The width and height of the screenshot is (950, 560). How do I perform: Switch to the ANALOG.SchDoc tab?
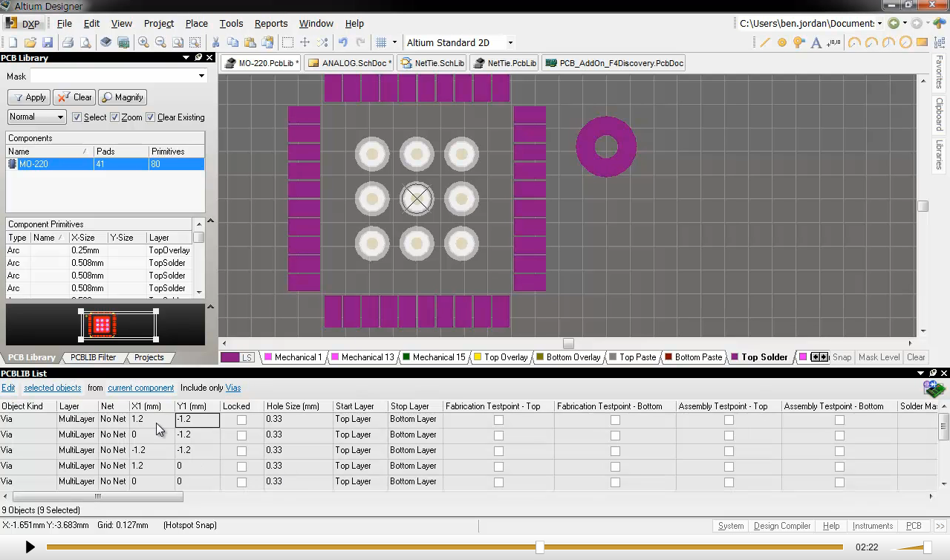(350, 63)
